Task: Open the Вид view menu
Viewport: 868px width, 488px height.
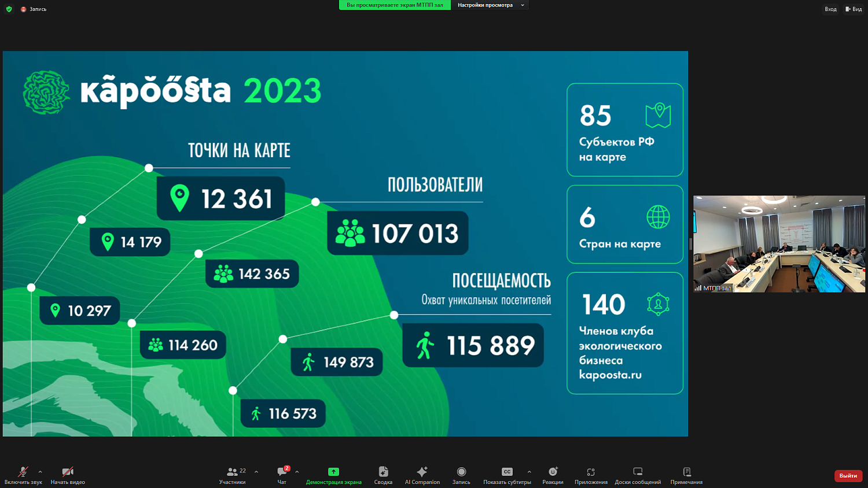Action: pyautogui.click(x=854, y=9)
